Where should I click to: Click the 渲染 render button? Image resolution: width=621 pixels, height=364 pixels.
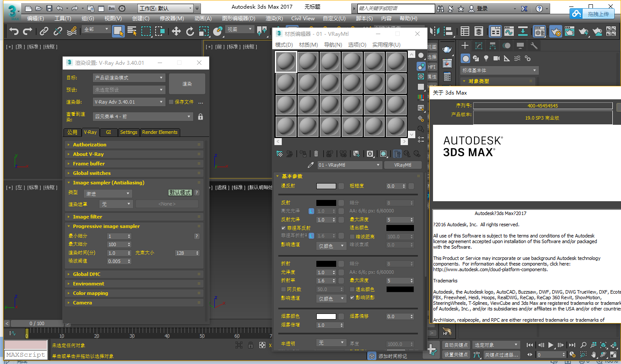point(187,84)
